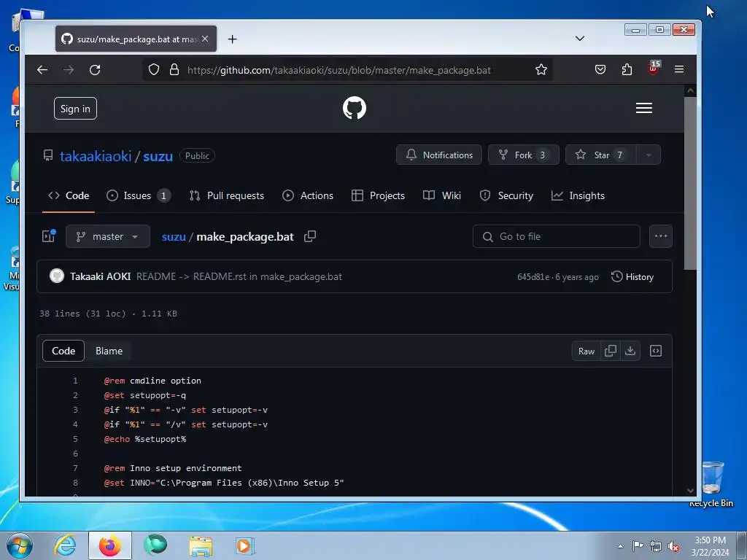Open the Security tab
The image size is (747, 560).
(x=506, y=195)
